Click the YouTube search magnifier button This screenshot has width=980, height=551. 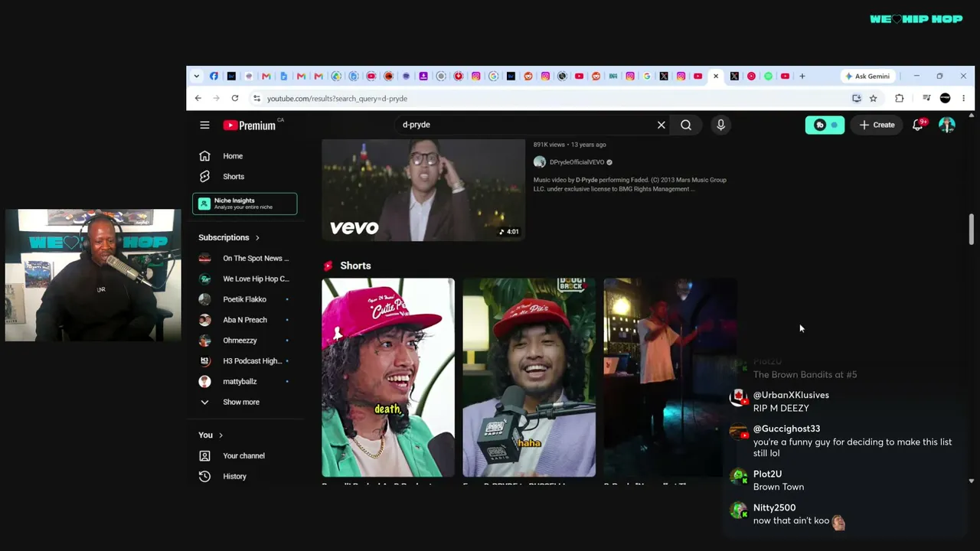click(686, 125)
